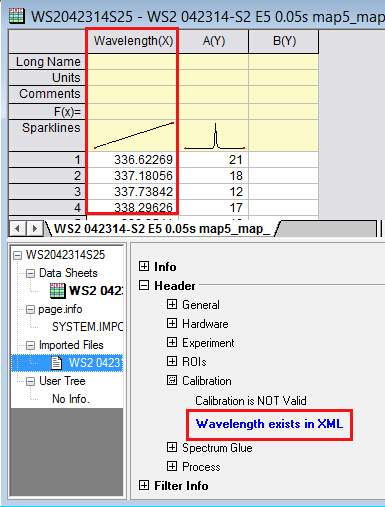
Task: Select cell with value 337.73842
Action: (x=133, y=192)
